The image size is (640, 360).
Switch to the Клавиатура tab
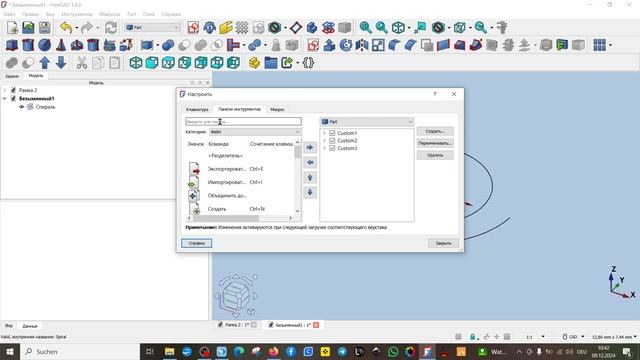[x=197, y=109]
